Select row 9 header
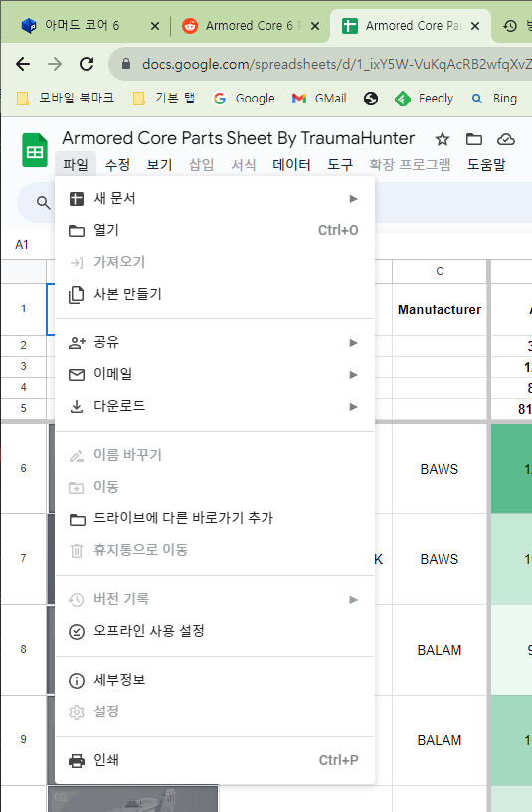Screen dimensions: 532x812 coord(23,739)
